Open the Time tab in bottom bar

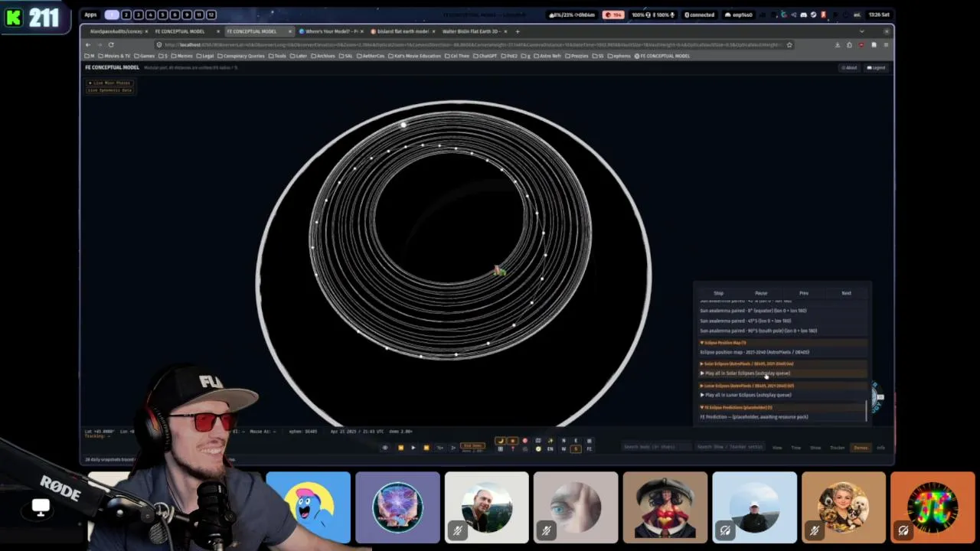796,448
